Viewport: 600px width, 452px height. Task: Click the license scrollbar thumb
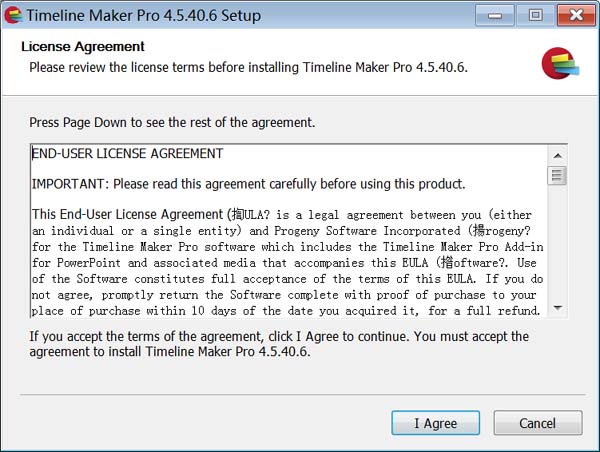[x=557, y=175]
